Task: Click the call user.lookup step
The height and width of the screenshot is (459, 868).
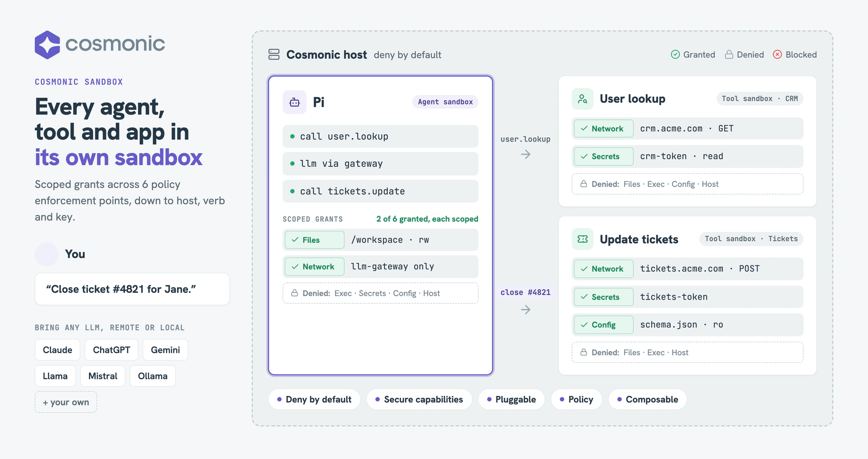Action: pos(380,136)
